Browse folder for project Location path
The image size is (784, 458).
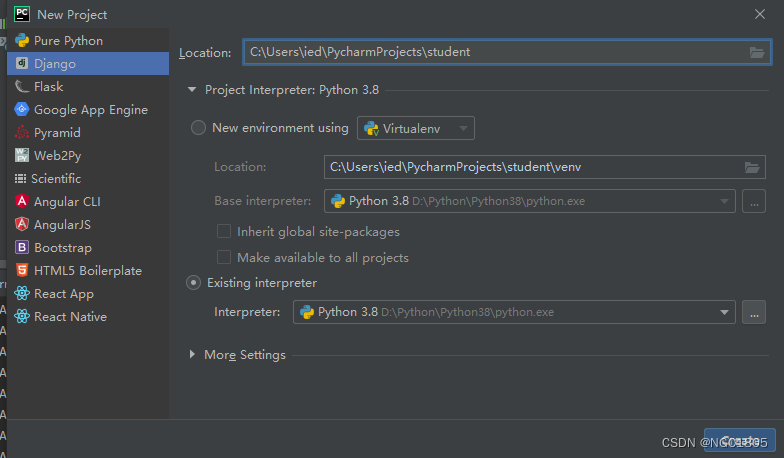(x=756, y=52)
